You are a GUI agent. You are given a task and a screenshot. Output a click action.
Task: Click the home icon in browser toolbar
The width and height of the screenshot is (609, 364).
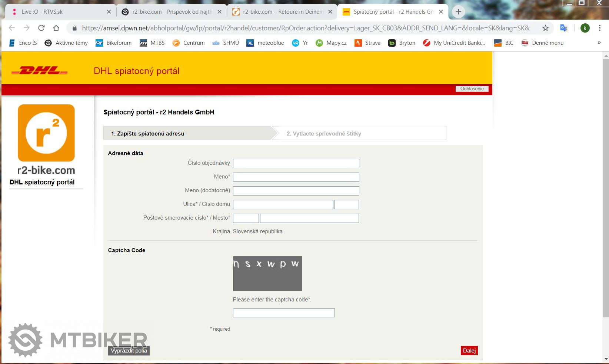pos(56,28)
